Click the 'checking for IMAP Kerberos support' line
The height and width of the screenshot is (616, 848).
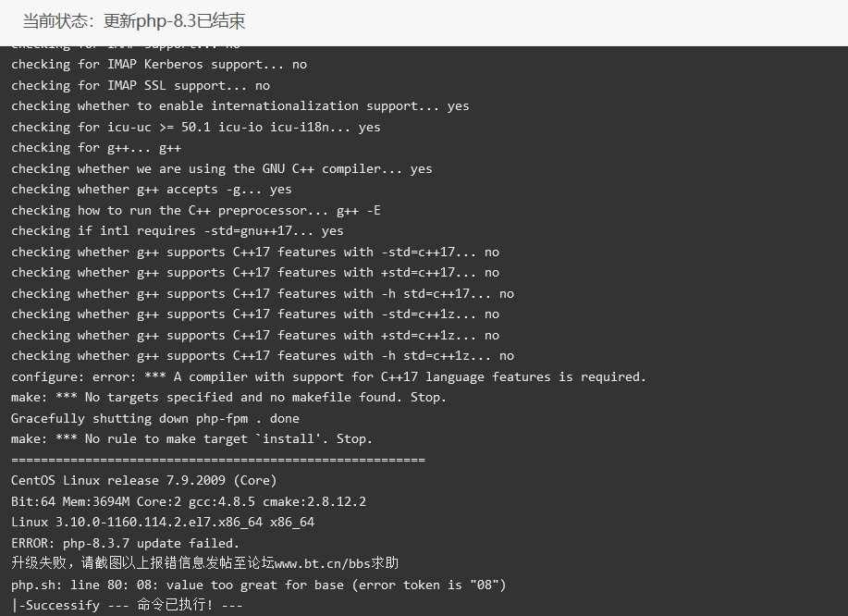click(159, 65)
